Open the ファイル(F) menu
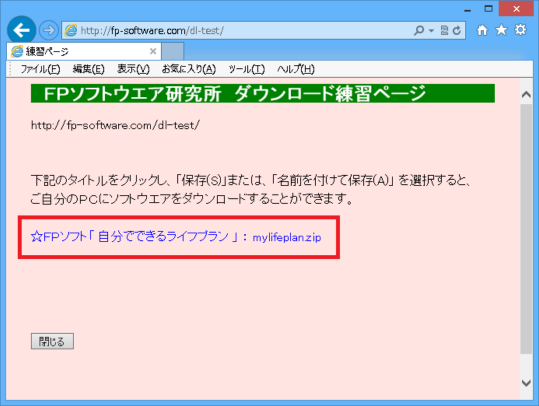Viewport: 539px width, 406px height. coord(40,69)
